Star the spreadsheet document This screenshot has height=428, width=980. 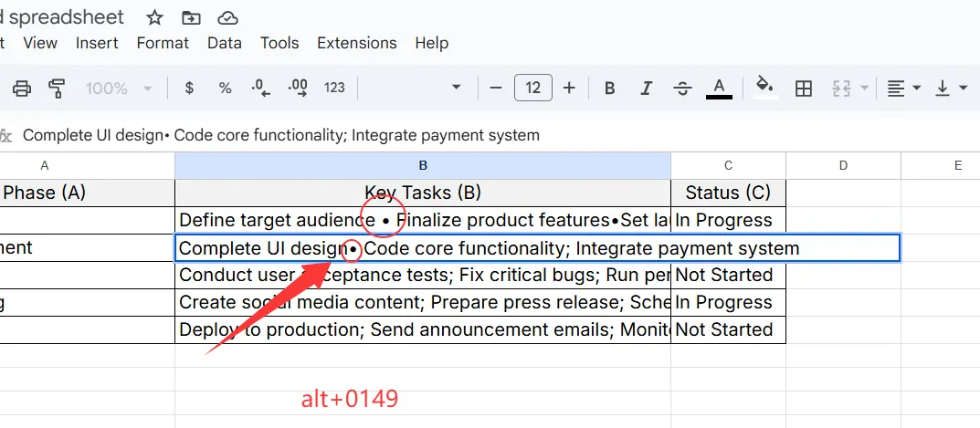pyautogui.click(x=154, y=17)
